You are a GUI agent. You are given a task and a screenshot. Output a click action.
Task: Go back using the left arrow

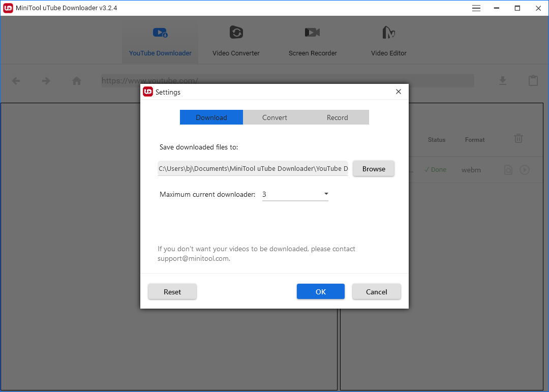point(16,81)
